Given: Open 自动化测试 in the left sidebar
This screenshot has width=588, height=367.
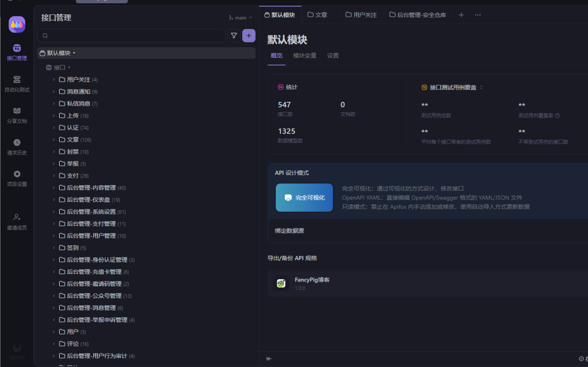Looking at the screenshot, I should click(x=17, y=84).
